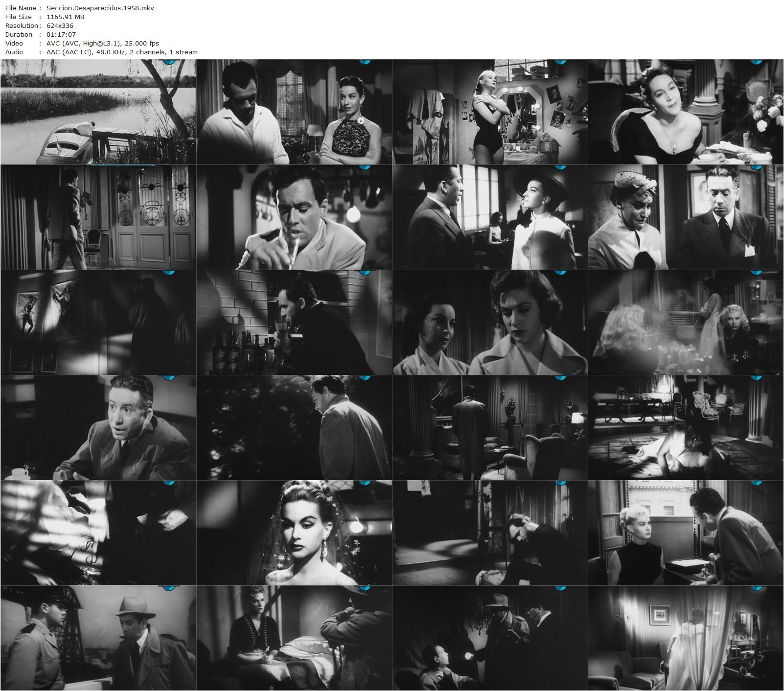This screenshot has width=784, height=691.
Task: Open thumbnail of man smoking a cigarette
Action: pos(294,217)
